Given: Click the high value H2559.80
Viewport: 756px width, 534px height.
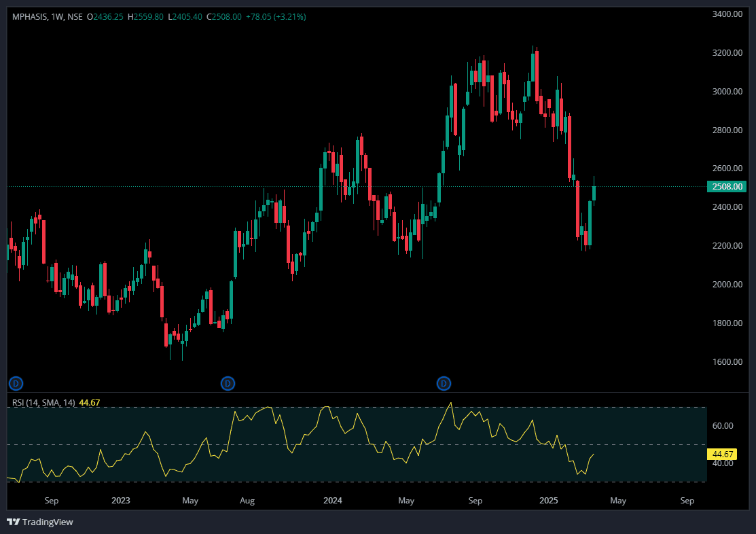Looking at the screenshot, I should point(145,17).
